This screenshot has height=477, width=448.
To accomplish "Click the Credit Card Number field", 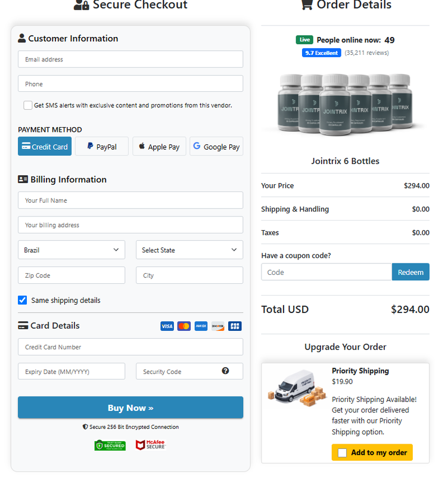I will pyautogui.click(x=130, y=347).
